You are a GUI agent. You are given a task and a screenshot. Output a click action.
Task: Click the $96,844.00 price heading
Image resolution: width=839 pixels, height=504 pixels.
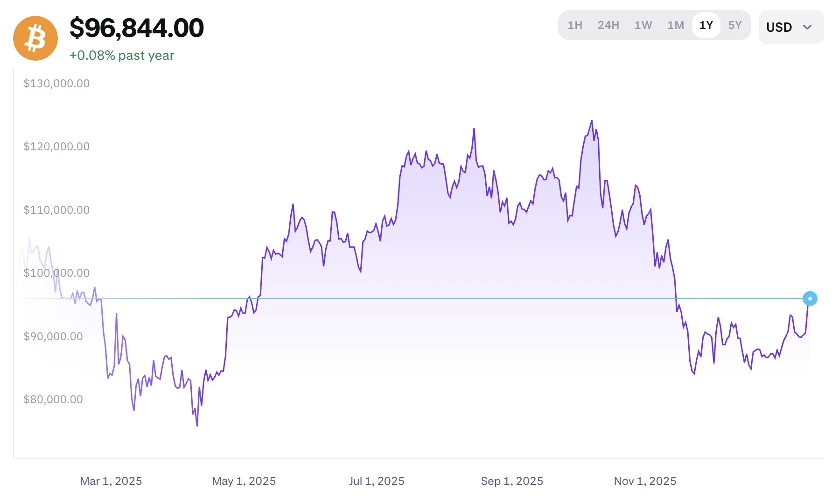[137, 28]
